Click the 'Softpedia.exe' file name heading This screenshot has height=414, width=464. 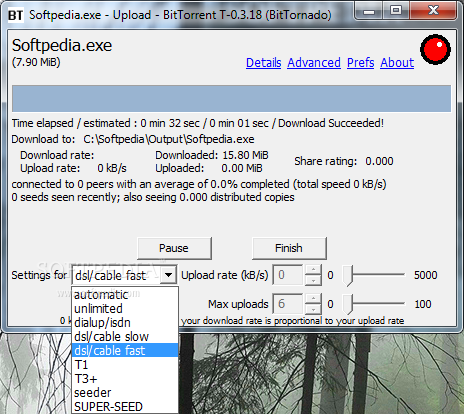click(62, 45)
